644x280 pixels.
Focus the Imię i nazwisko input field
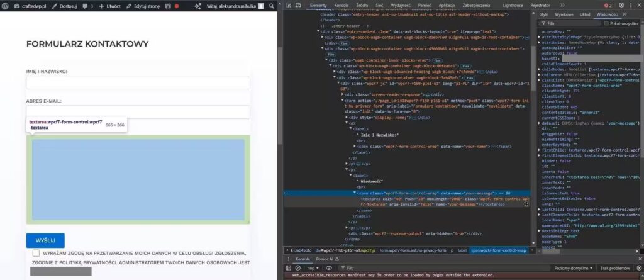[138, 82]
